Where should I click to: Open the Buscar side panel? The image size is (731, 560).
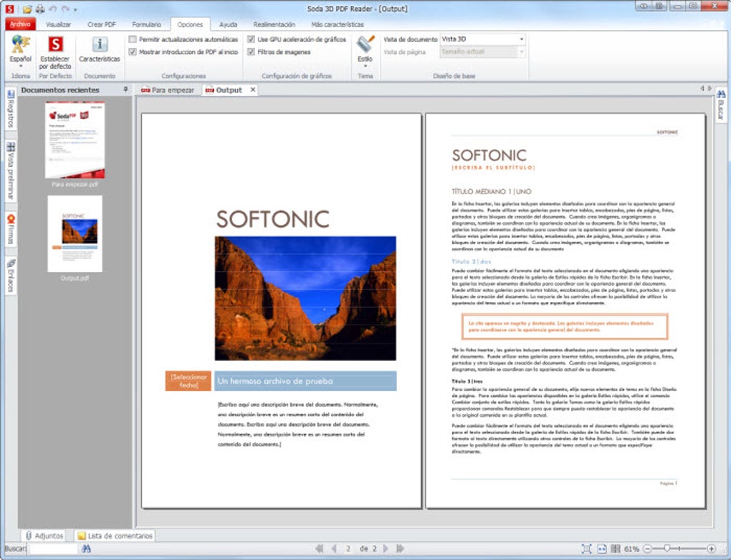click(721, 105)
